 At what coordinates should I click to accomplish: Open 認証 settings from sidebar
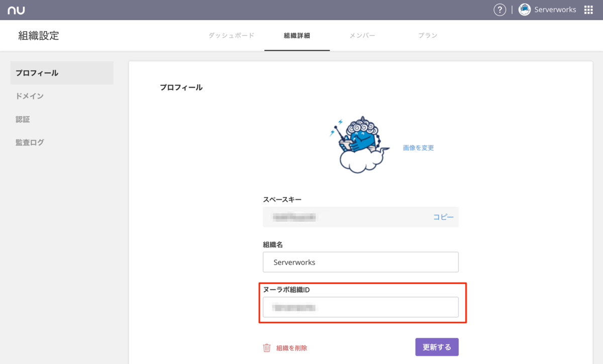[24, 119]
